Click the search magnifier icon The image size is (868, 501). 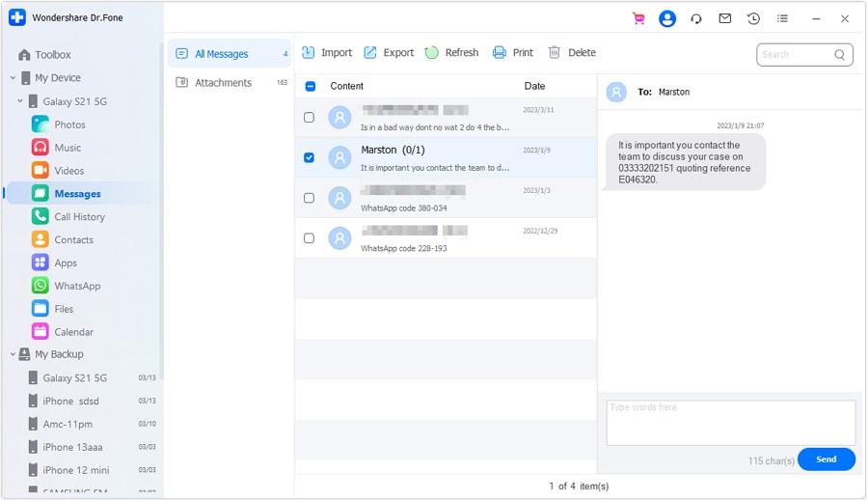(840, 54)
